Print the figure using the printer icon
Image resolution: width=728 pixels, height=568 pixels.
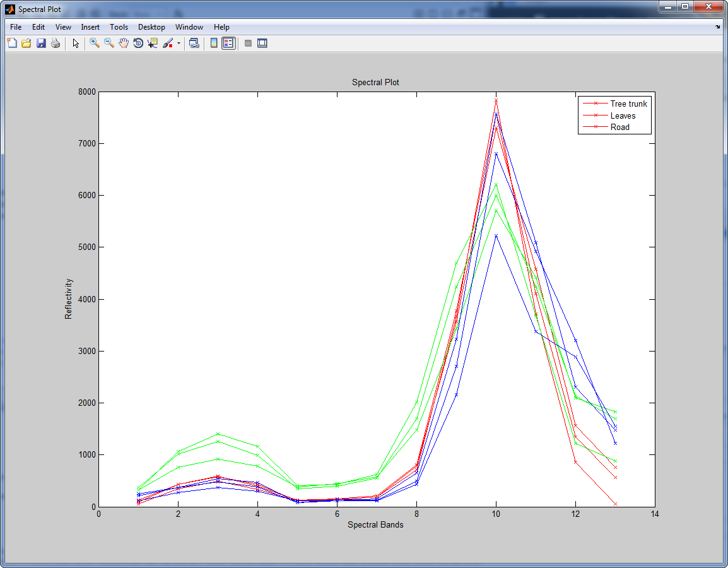coord(56,44)
